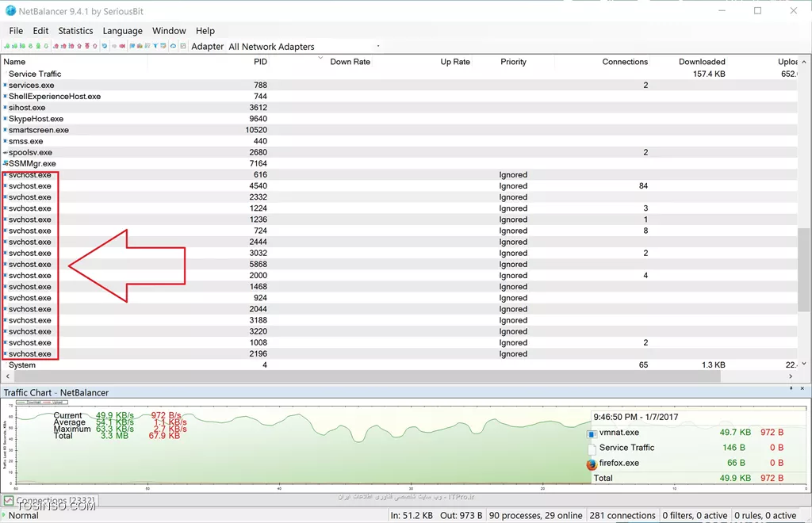Click the vmnat.exe icon in chart tooltip
The image size is (812, 523).
coord(592,433)
